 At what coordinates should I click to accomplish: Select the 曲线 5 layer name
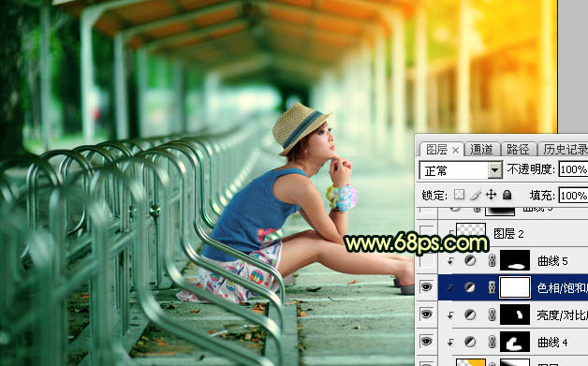pyautogui.click(x=552, y=261)
